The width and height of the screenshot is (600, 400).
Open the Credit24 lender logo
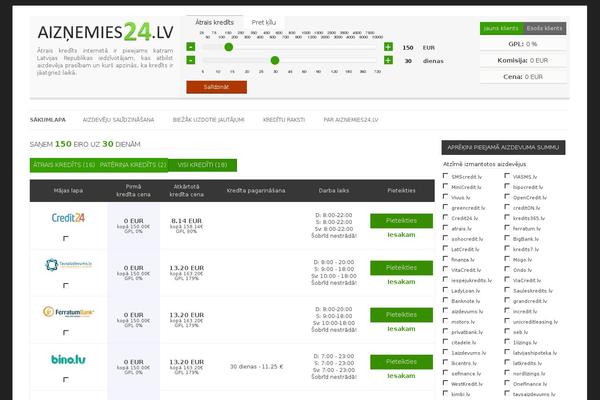68,218
